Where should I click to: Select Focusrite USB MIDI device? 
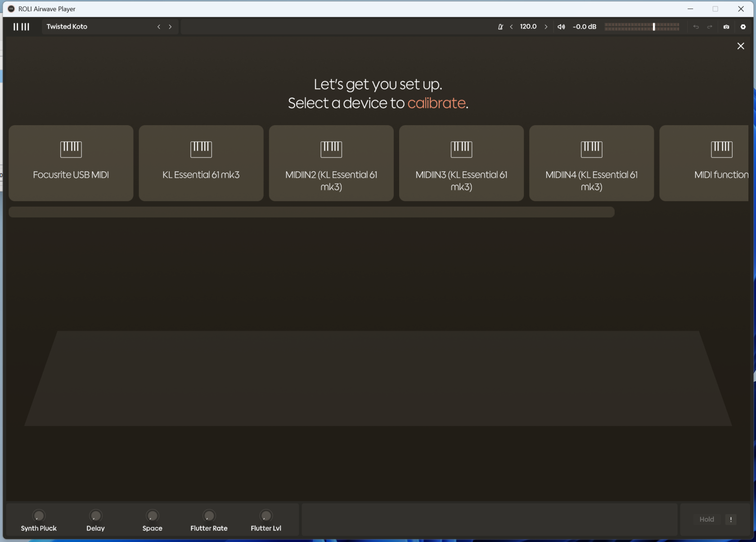pyautogui.click(x=71, y=163)
